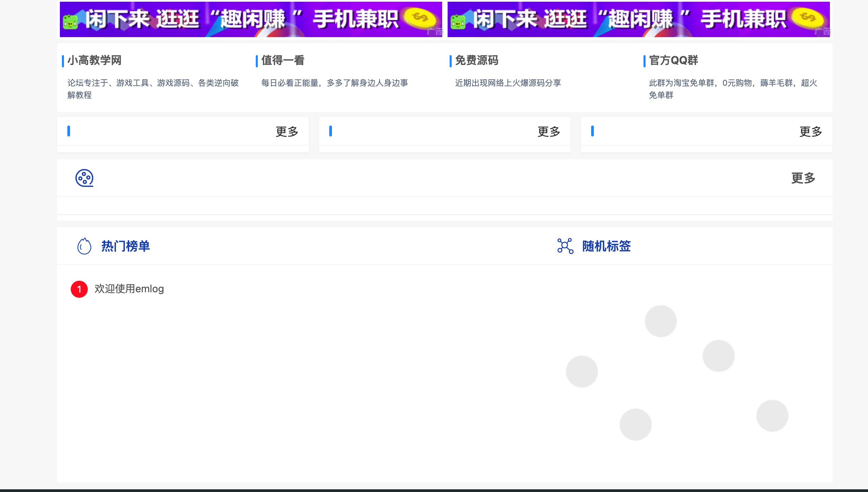Open the 官方QQ群 heading link
Viewport: 868px width, 492px height.
pyautogui.click(x=673, y=60)
